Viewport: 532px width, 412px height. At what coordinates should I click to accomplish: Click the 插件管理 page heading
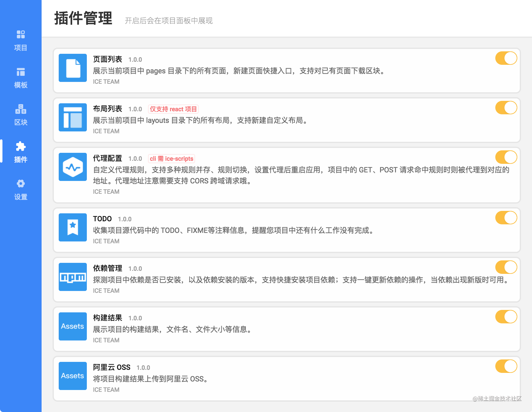[83, 18]
